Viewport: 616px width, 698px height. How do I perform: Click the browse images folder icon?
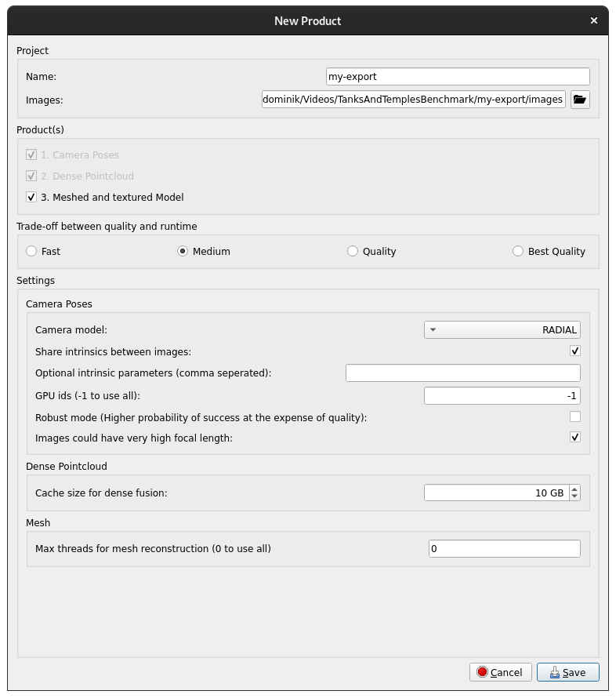579,100
